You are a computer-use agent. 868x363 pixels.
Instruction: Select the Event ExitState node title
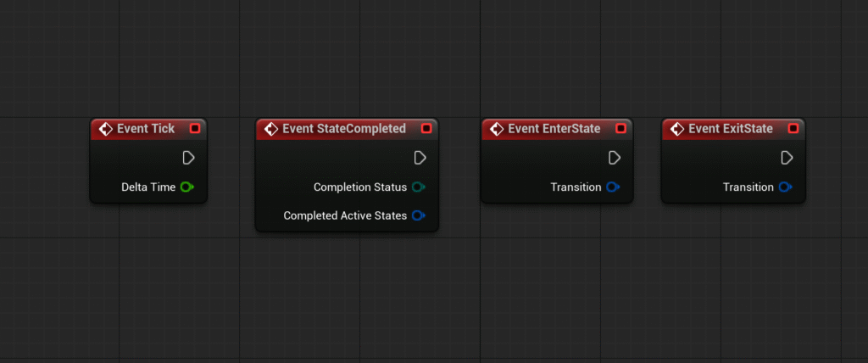(731, 129)
